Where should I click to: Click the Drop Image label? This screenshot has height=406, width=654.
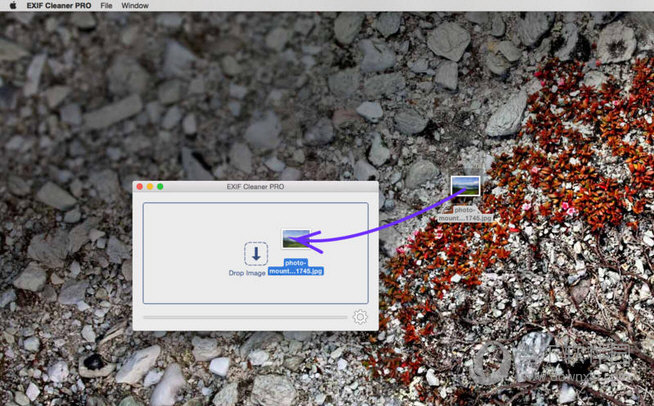pyautogui.click(x=247, y=273)
